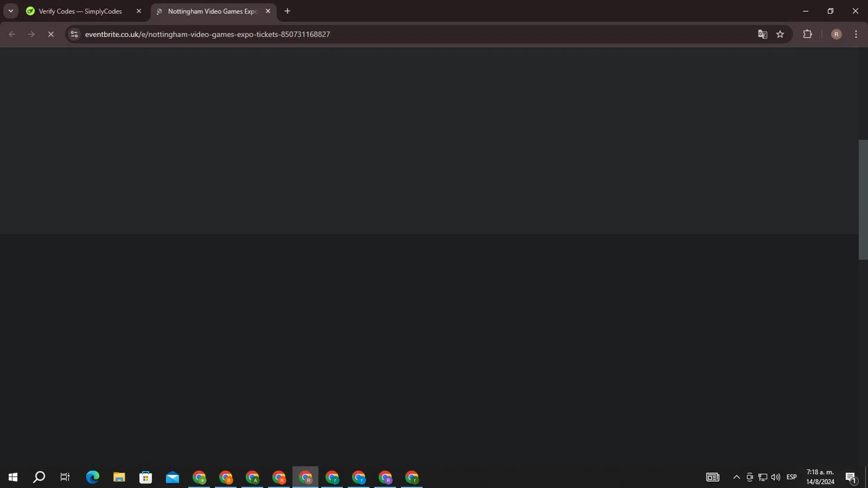This screenshot has height=488, width=868.
Task: Open the volume speaker control
Action: (775, 477)
